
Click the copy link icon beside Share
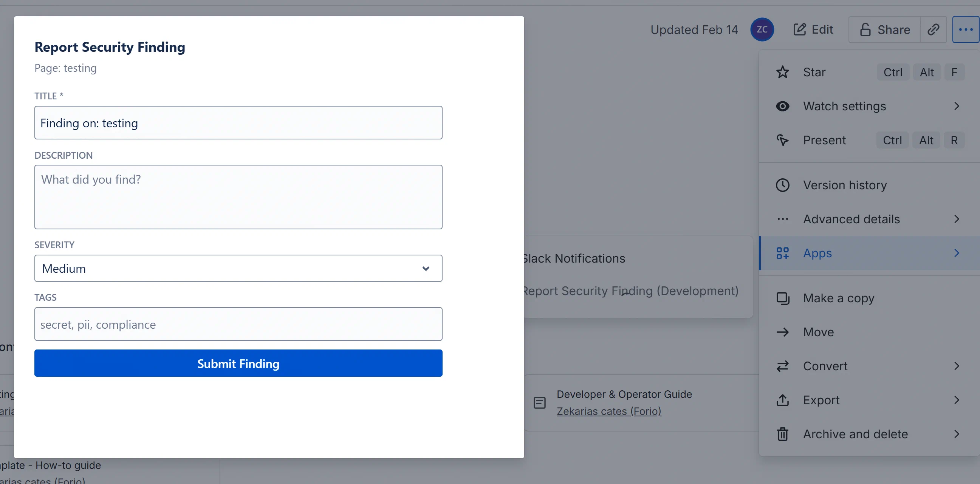933,29
